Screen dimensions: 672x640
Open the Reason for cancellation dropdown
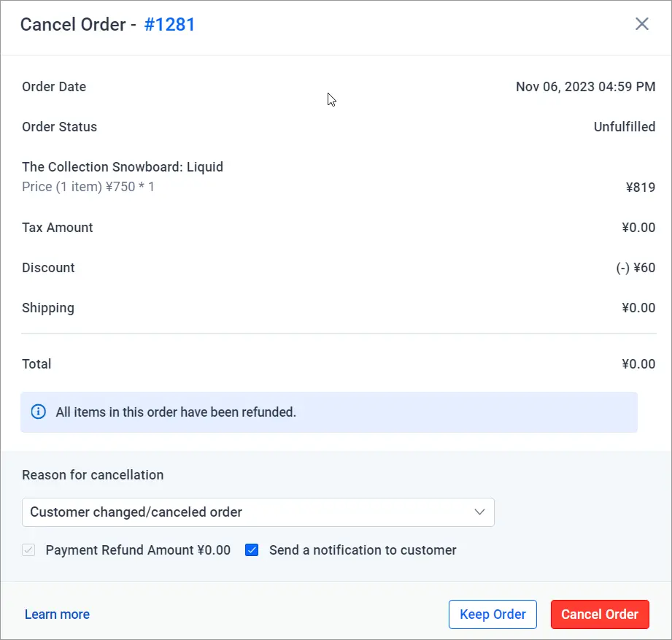point(248,512)
